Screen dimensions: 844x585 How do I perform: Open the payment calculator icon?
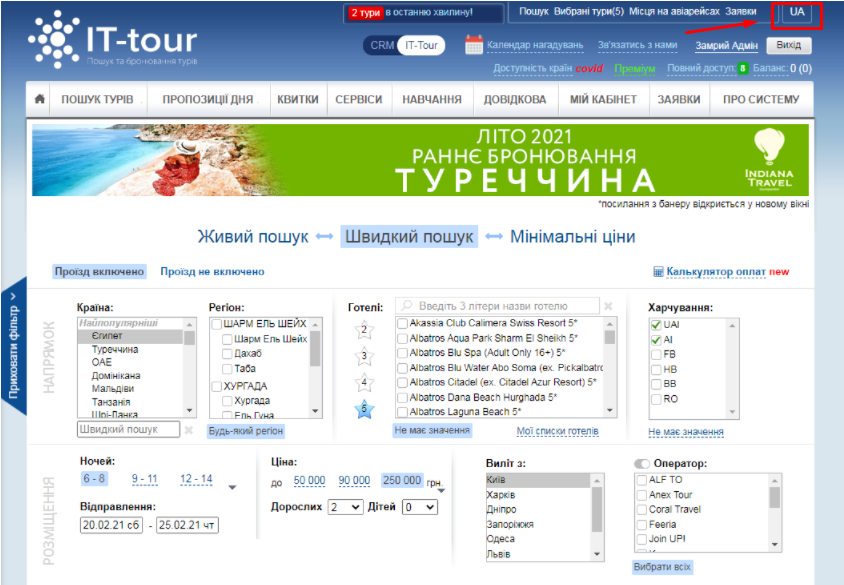[x=658, y=272]
